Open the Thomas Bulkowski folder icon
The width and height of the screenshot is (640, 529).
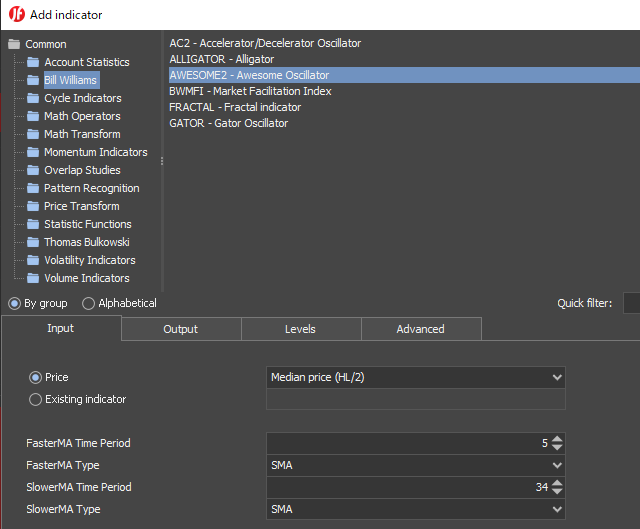click(x=33, y=242)
